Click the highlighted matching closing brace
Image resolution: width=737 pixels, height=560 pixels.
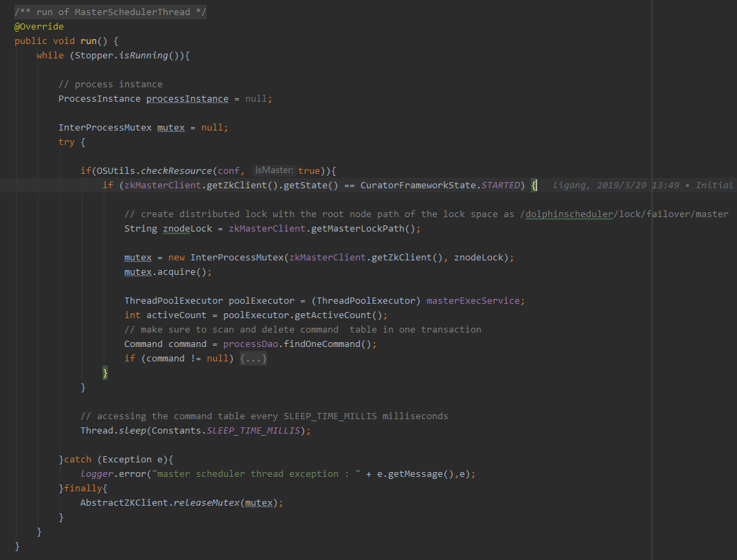tap(105, 373)
